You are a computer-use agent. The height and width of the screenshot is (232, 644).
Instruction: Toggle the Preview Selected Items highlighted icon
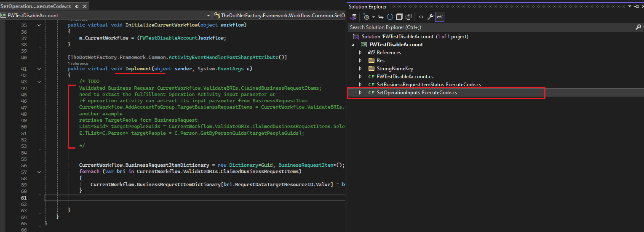440,17
